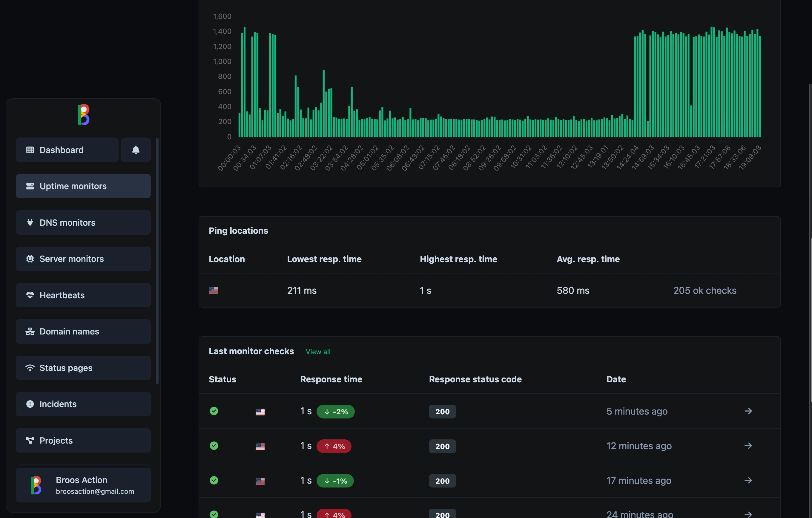Open the Broos Action account menu
Viewport: 812px width, 518px height.
(x=83, y=485)
